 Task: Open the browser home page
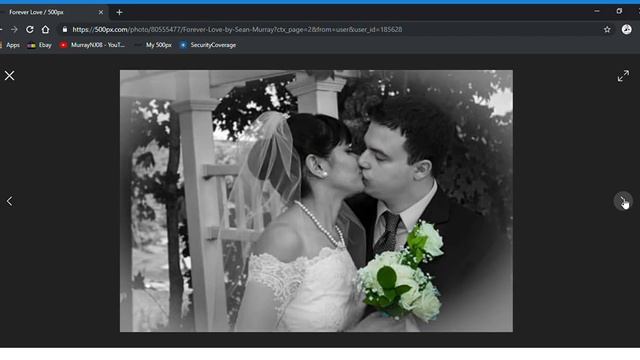[x=45, y=29]
